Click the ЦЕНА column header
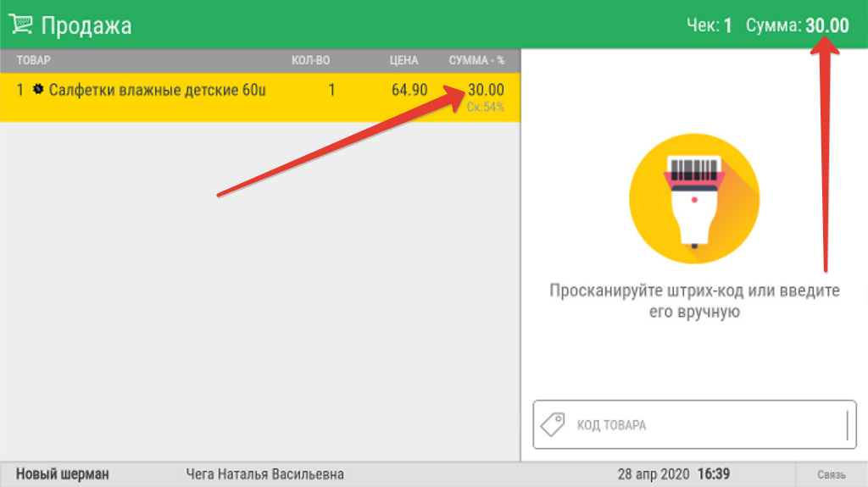This screenshot has height=487, width=868. coord(403,60)
